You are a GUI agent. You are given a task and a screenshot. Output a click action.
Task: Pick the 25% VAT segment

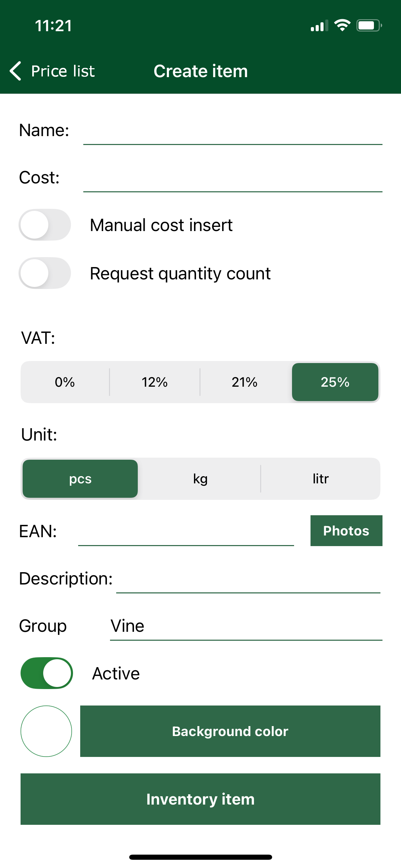[335, 382]
